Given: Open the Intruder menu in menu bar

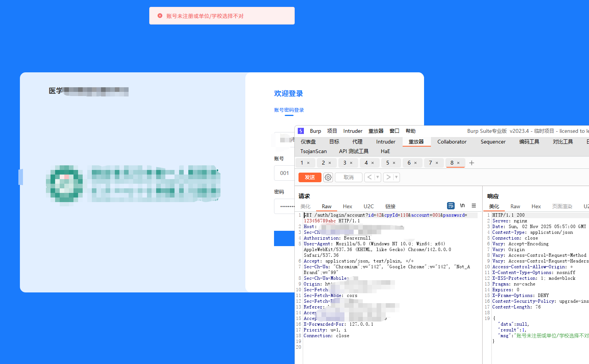Looking at the screenshot, I should click(352, 131).
